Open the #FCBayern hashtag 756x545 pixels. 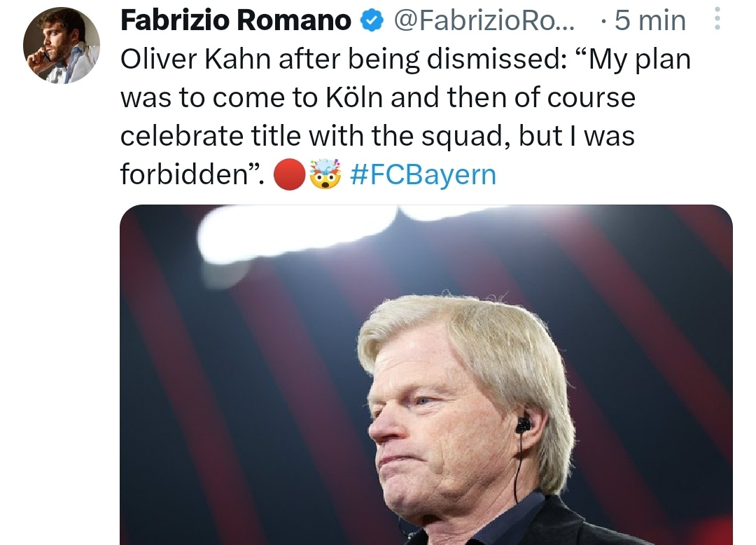click(x=422, y=174)
